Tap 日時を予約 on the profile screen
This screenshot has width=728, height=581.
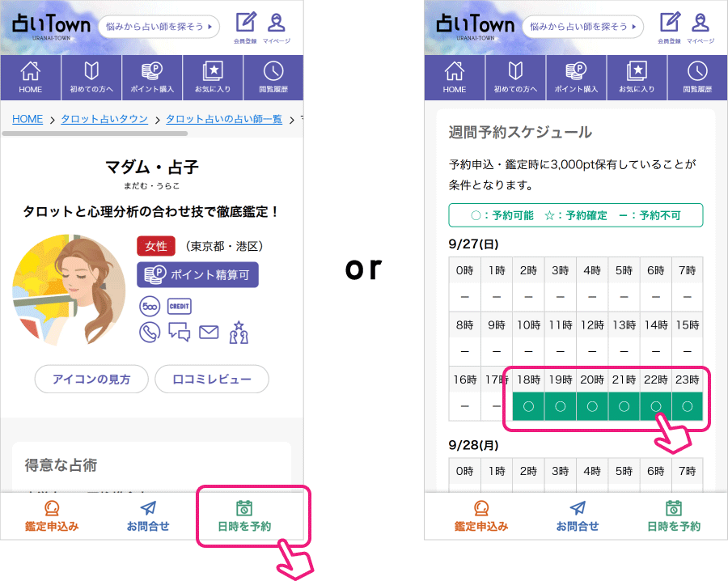(244, 515)
